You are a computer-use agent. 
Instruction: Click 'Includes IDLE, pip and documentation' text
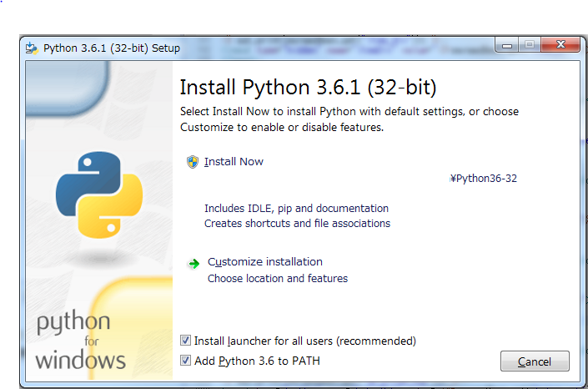[296, 209]
